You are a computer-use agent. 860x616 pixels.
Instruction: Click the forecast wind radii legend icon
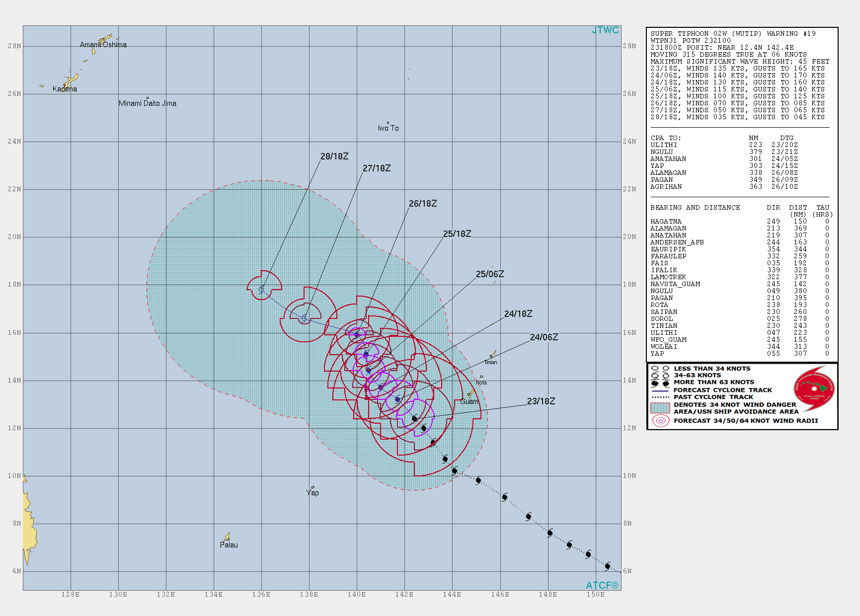tap(660, 421)
